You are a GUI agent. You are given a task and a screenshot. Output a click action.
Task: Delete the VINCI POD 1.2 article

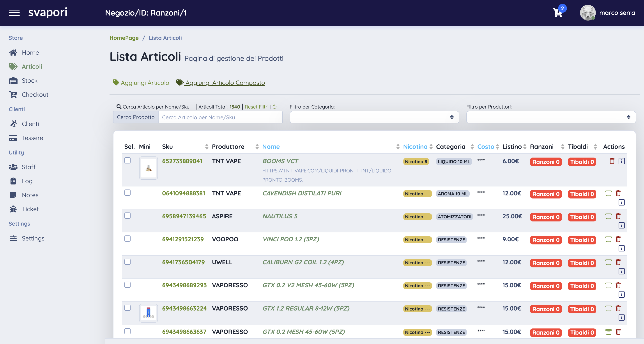[x=618, y=239]
